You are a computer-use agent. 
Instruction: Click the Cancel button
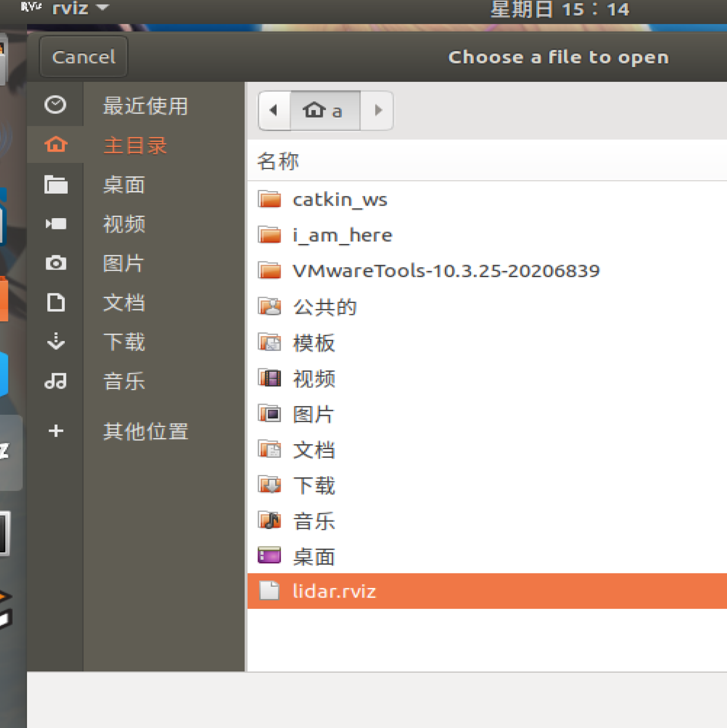[x=84, y=57]
